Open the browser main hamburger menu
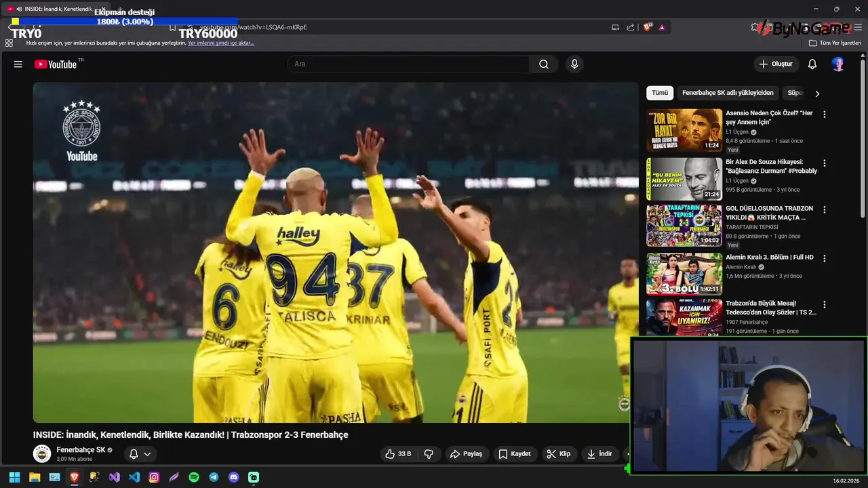The width and height of the screenshot is (868, 488). [x=858, y=27]
